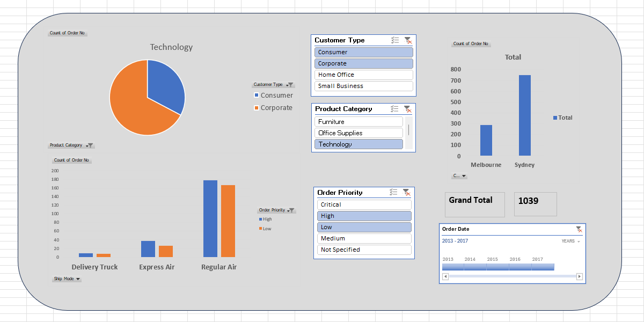Viewport: 644px width, 322px height.
Task: Enable multi-select on the Product Category slicer
Action: click(395, 109)
